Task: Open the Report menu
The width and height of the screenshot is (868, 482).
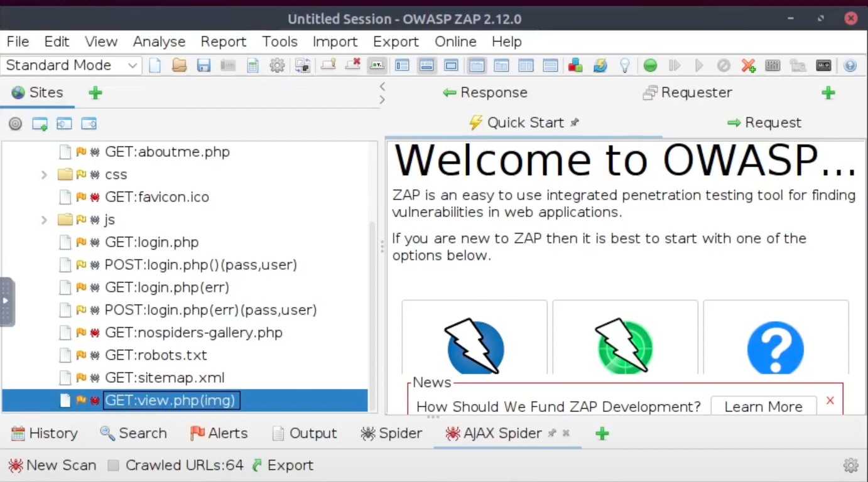Action: [x=224, y=41]
